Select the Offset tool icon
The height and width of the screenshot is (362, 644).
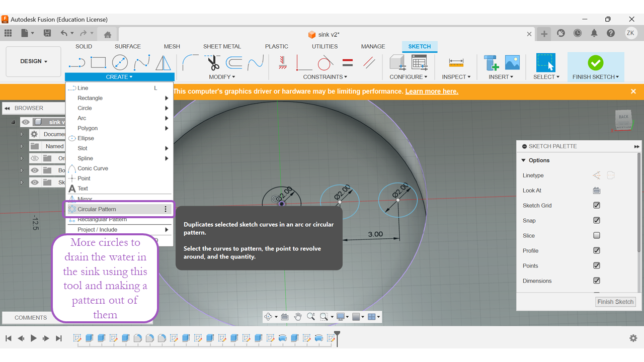(234, 63)
